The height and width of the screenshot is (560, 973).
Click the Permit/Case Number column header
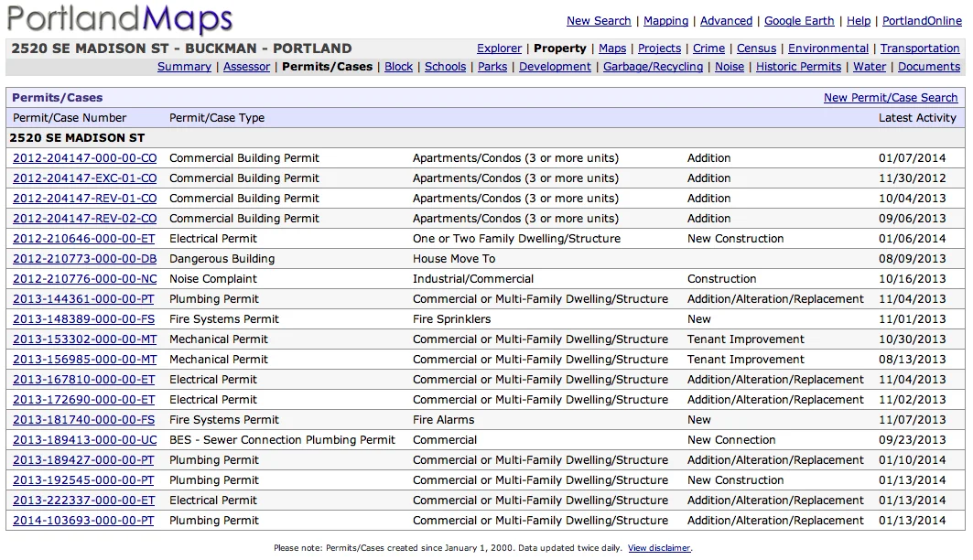70,118
